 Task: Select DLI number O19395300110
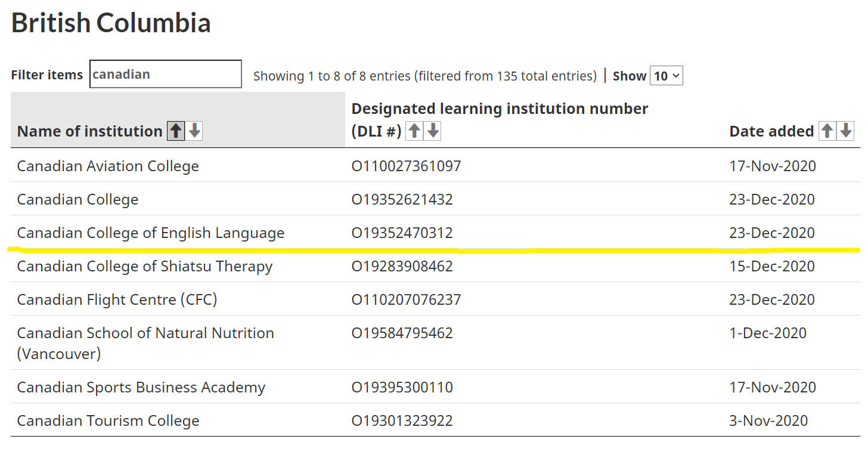pos(402,387)
